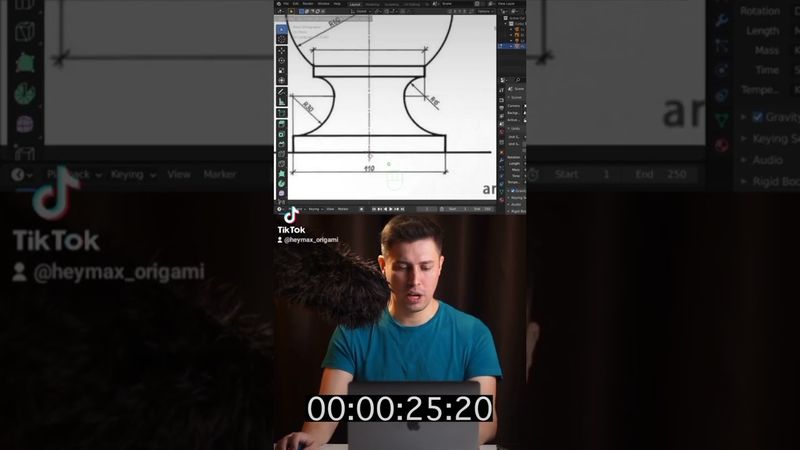This screenshot has height=450, width=800.
Task: Select the Bevel tool
Action: [x=282, y=144]
